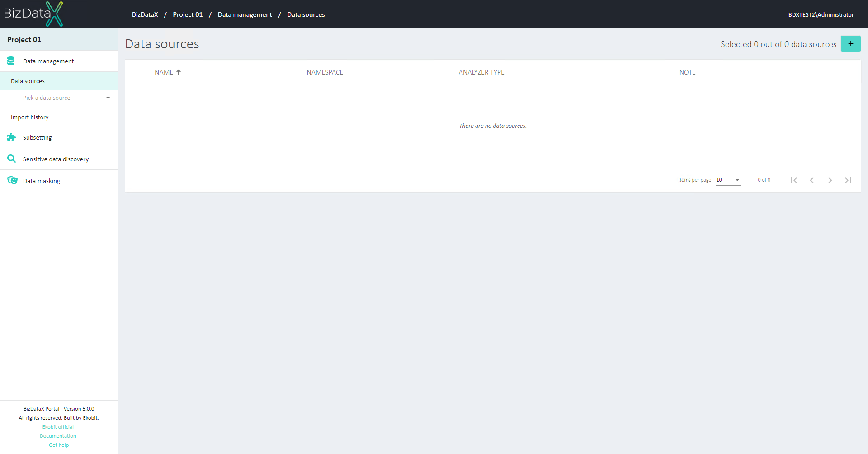Sort by ANALYZER TYPE column header
Viewport: 868px width, 454px height.
(481, 72)
